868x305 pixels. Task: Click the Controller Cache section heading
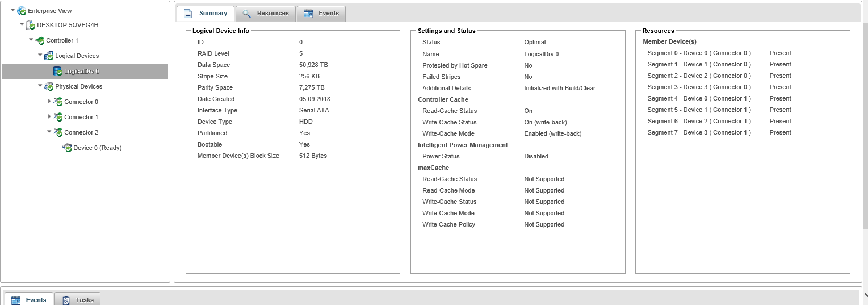coord(443,99)
